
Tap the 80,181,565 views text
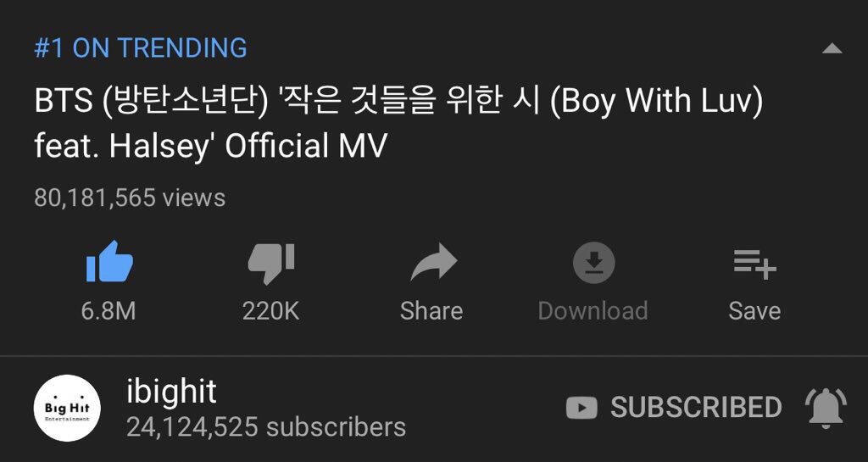[x=130, y=198]
